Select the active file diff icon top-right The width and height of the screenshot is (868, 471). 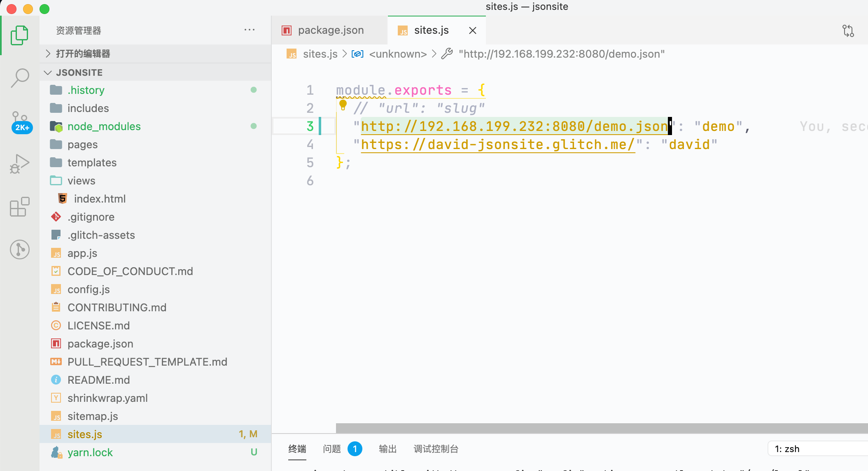point(848,30)
